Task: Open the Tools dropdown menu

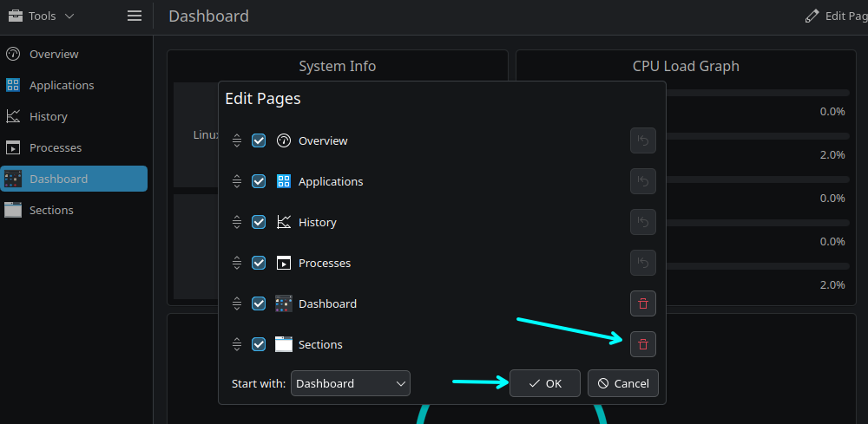Action: pyautogui.click(x=42, y=16)
